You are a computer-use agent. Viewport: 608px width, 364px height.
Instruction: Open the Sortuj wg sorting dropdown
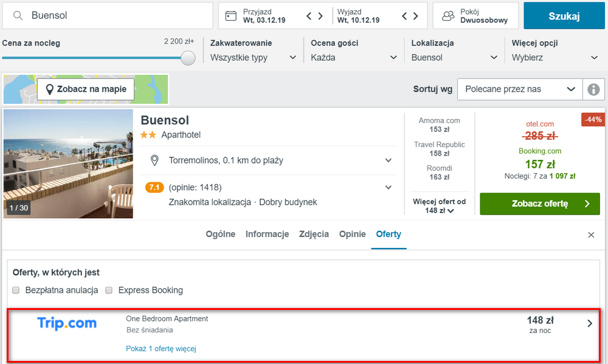pos(520,89)
